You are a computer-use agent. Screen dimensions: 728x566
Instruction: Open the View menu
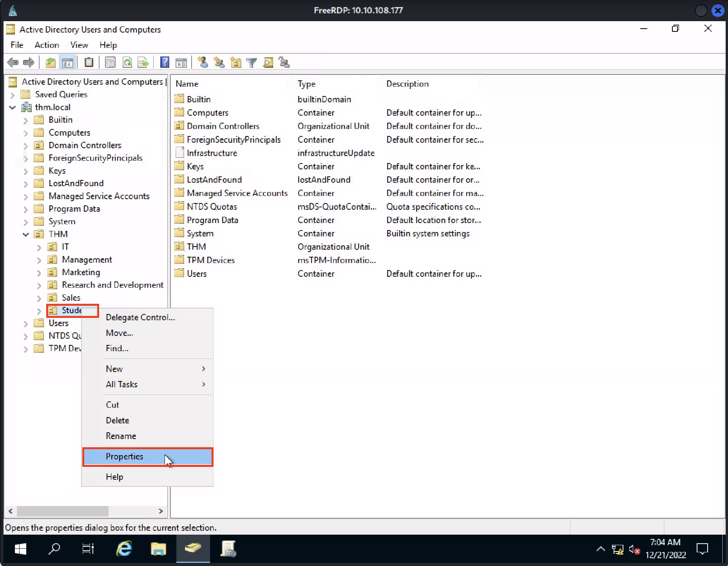[x=79, y=45]
